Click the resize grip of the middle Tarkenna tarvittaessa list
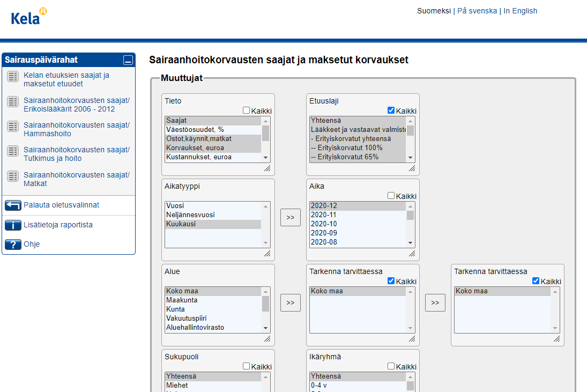This screenshot has width=587, height=392. click(412, 339)
